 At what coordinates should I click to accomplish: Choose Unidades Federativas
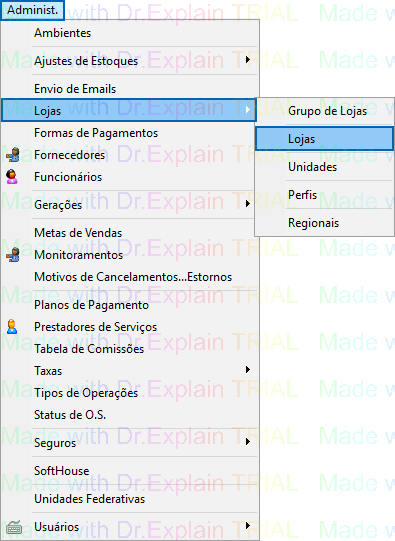(x=129, y=499)
